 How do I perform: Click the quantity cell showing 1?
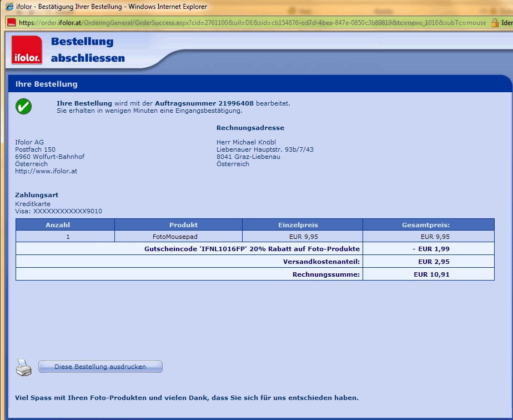point(65,236)
